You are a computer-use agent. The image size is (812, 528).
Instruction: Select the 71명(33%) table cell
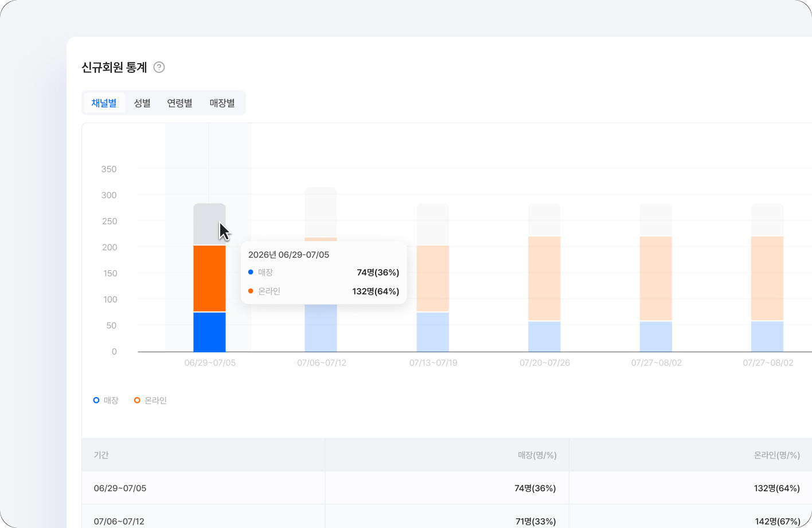coord(536,521)
